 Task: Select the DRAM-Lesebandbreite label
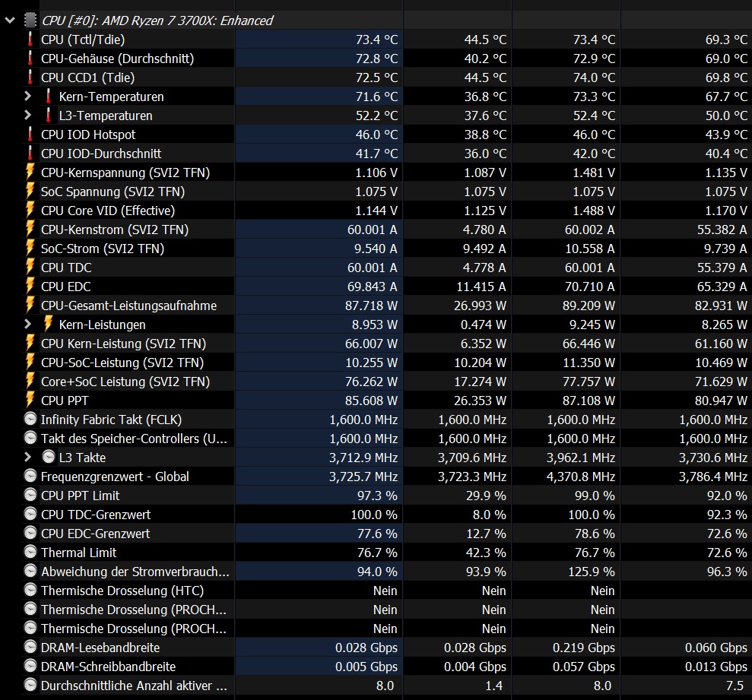pos(100,648)
